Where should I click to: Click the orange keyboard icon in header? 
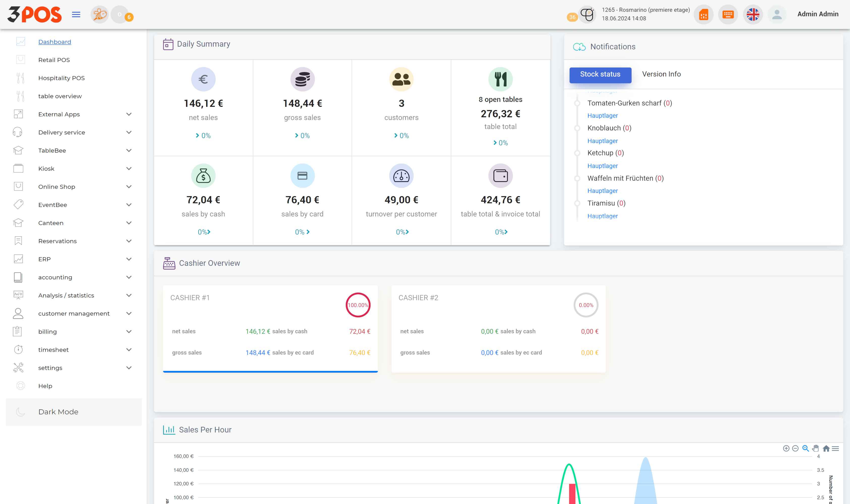728,15
